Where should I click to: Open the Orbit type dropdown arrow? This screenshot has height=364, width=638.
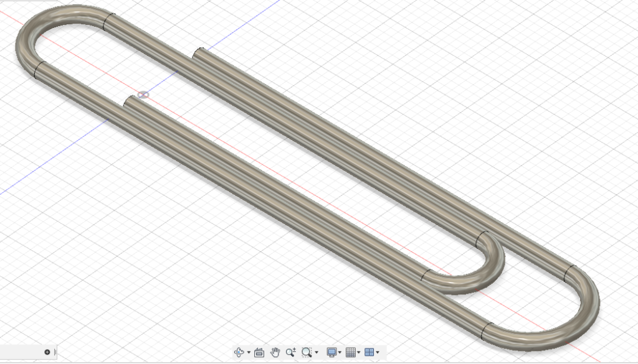[x=249, y=352]
